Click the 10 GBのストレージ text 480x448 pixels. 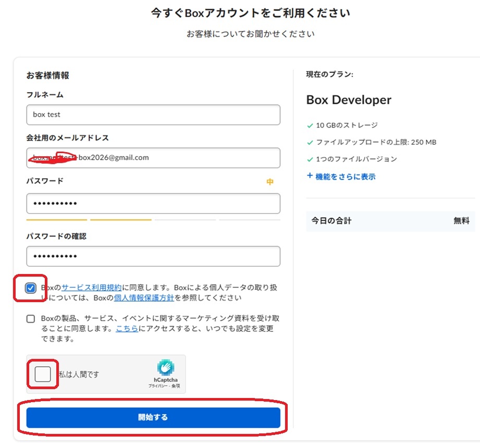(347, 126)
